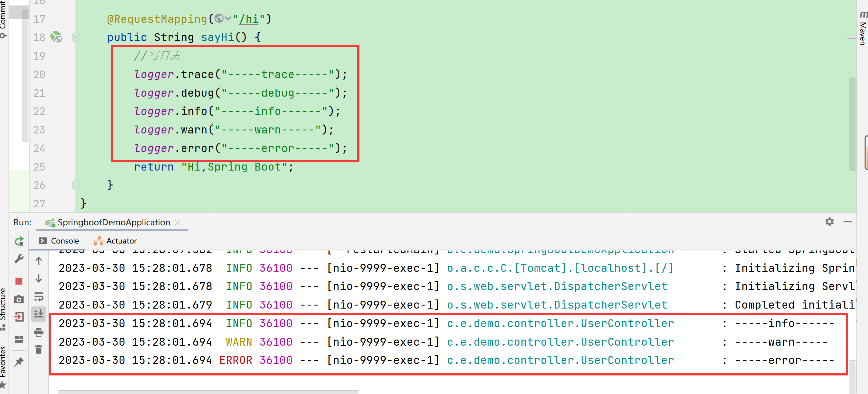This screenshot has height=394, width=868.
Task: Take thread dump camera icon
Action: click(x=19, y=299)
